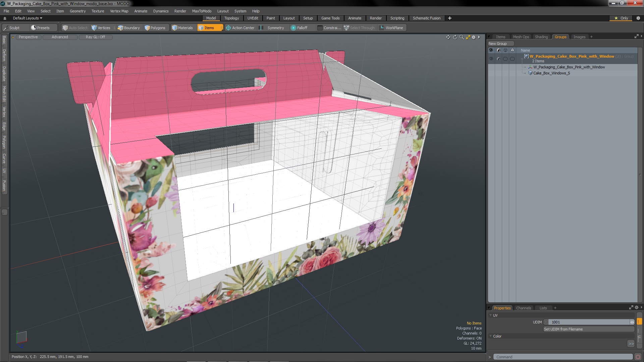This screenshot has height=362, width=644.
Task: Click the UDIM channel keyframe circle
Action: coord(546,322)
